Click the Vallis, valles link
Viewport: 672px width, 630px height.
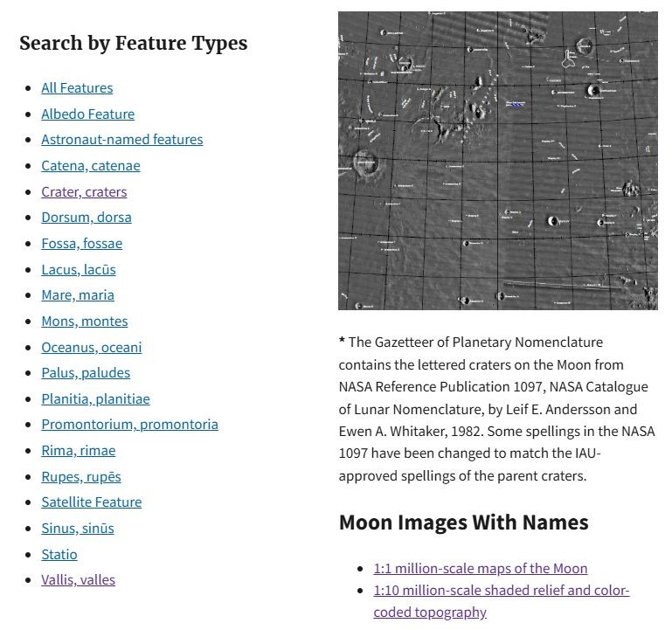coord(78,579)
